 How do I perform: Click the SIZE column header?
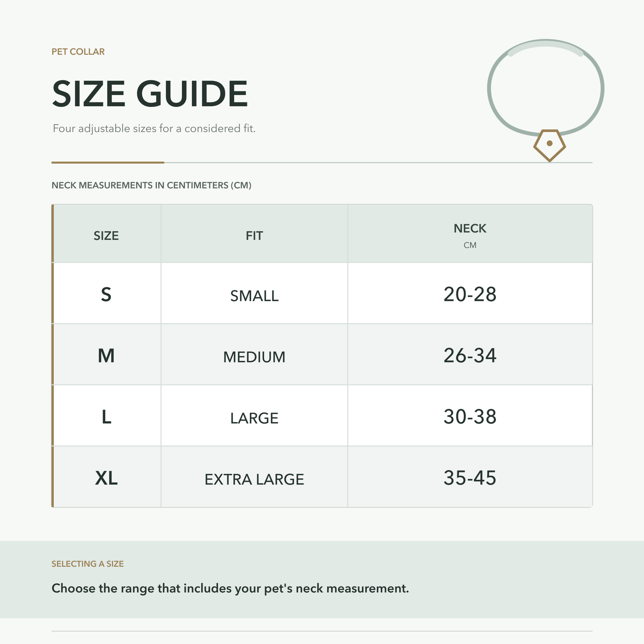pyautogui.click(x=106, y=236)
